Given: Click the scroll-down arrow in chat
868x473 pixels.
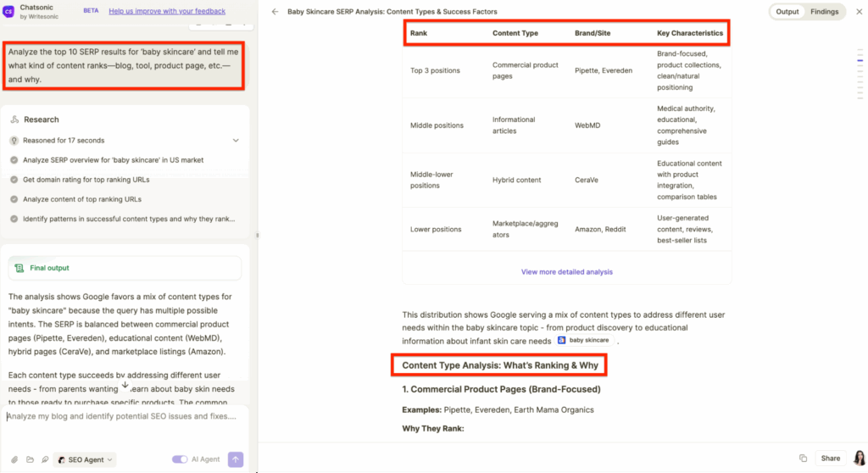Looking at the screenshot, I should [125, 385].
